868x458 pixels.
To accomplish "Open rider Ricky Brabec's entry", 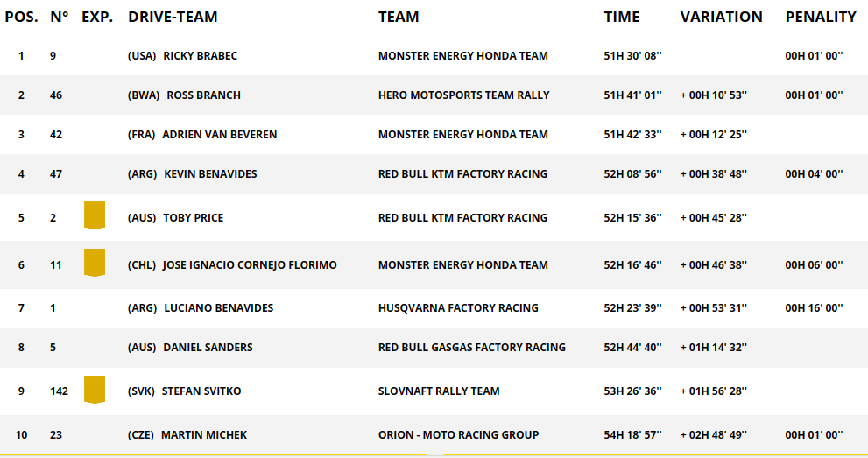I will (x=200, y=56).
